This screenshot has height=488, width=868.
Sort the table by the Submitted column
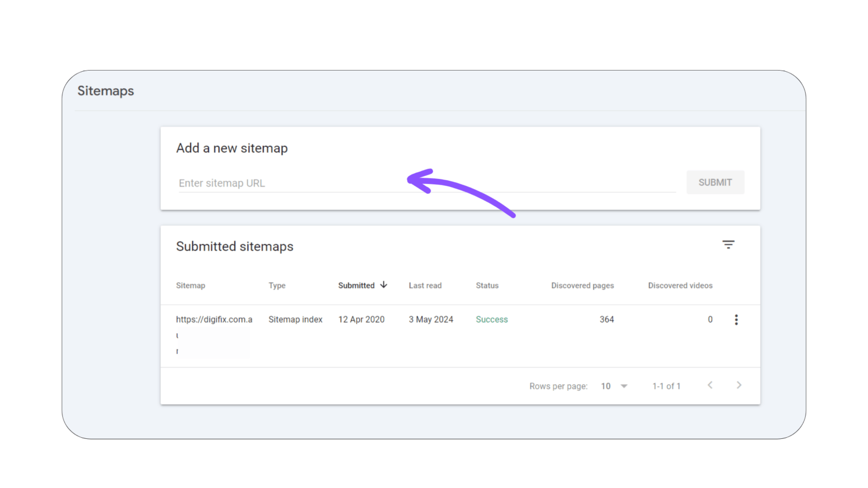tap(356, 285)
